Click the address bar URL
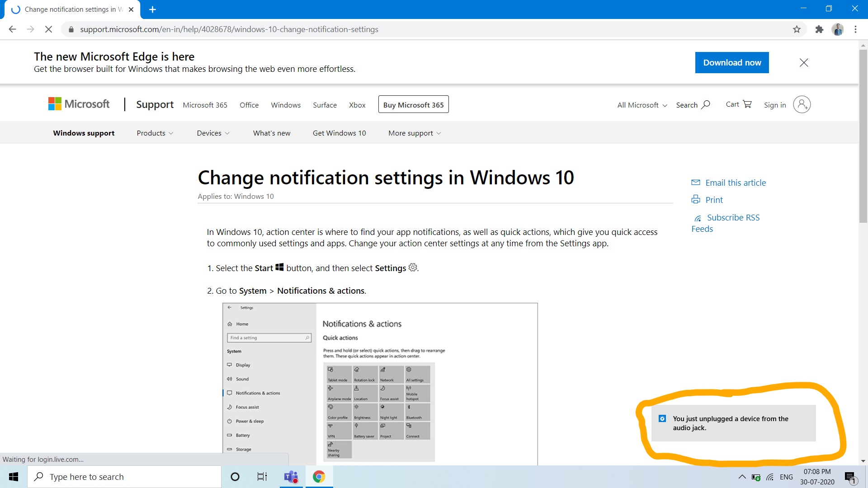 [229, 29]
